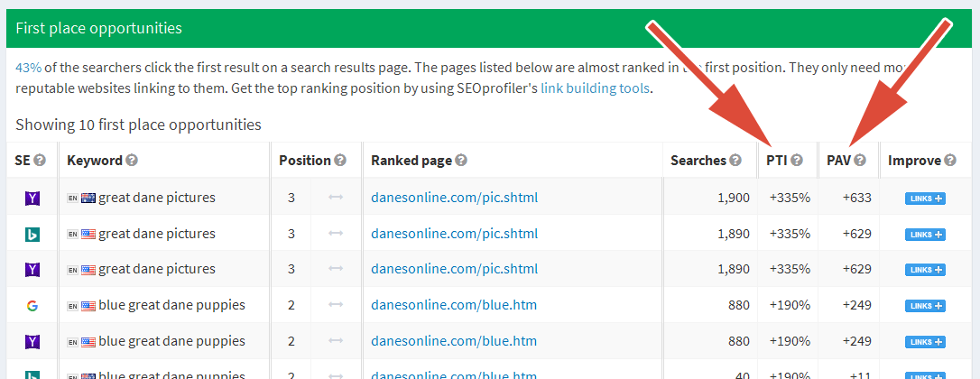The image size is (980, 379).
Task: Click position 2 in the Google row
Action: 291,306
